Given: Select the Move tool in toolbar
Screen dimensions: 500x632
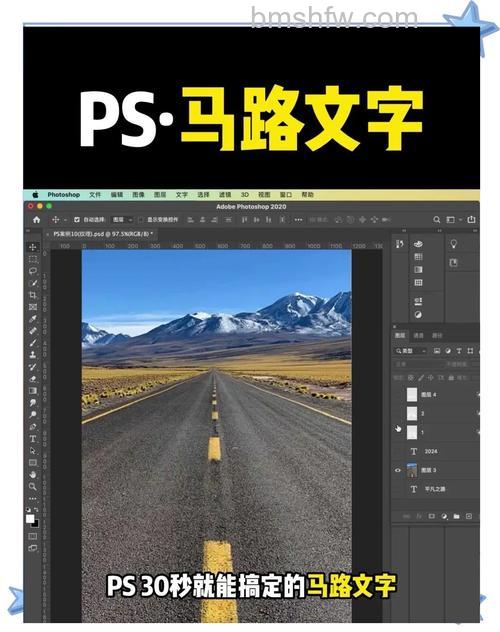Looking at the screenshot, I should click(33, 246).
